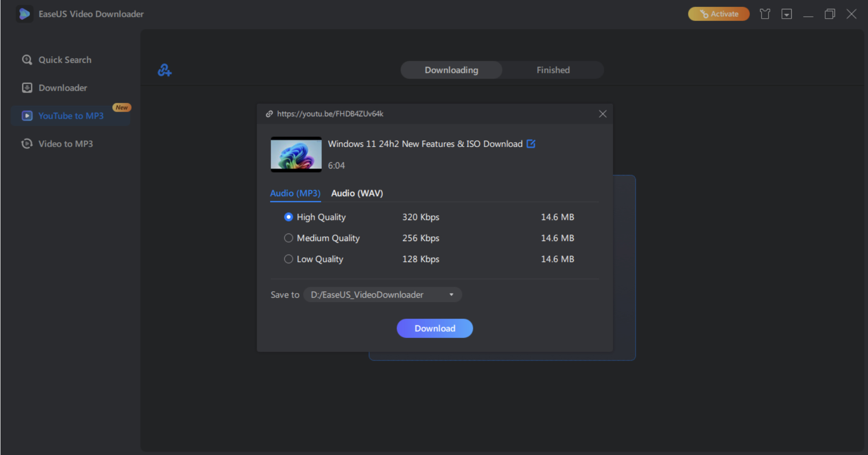Click the Video to MP3 sidebar icon
The width and height of the screenshot is (868, 455).
click(x=27, y=144)
